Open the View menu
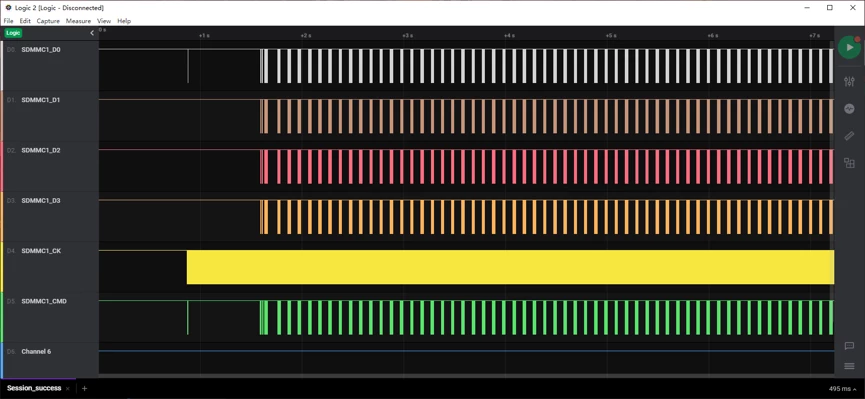The height and width of the screenshot is (399, 865). (104, 21)
